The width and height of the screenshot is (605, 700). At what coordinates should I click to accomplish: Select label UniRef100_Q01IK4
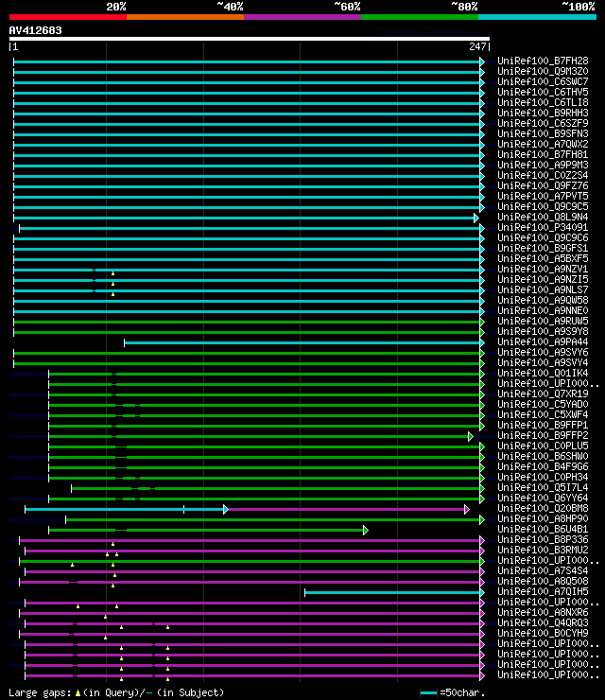543,374
